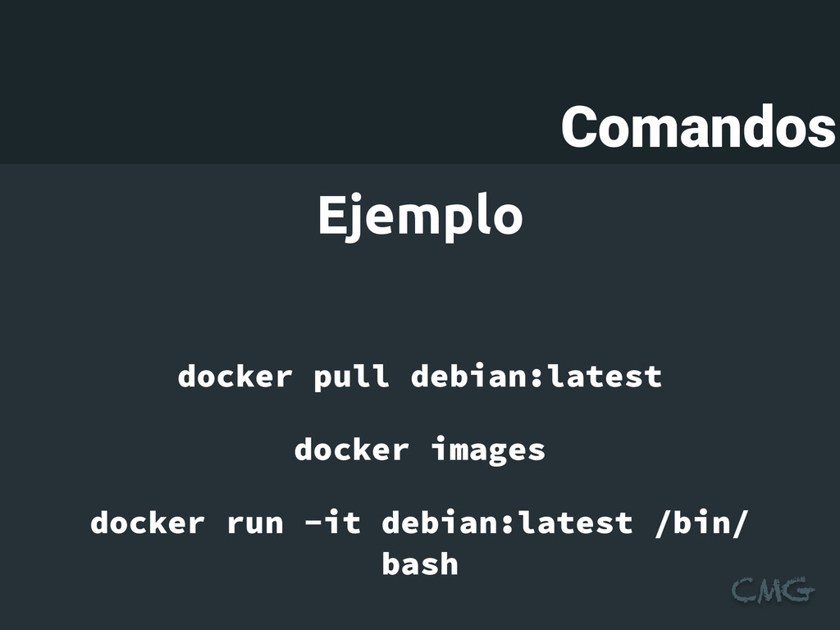
Task: Click the docker images command line
Action: tap(420, 450)
